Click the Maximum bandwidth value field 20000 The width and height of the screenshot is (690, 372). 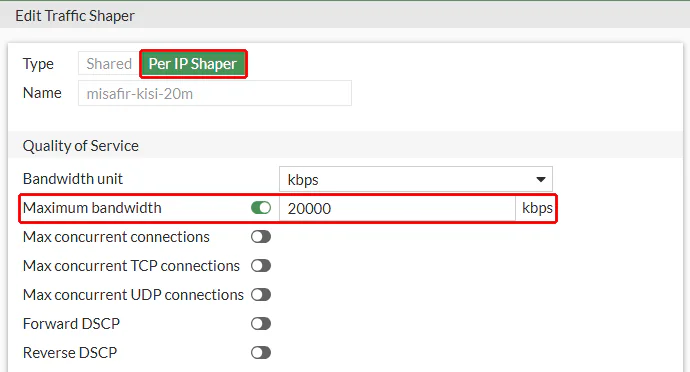397,208
